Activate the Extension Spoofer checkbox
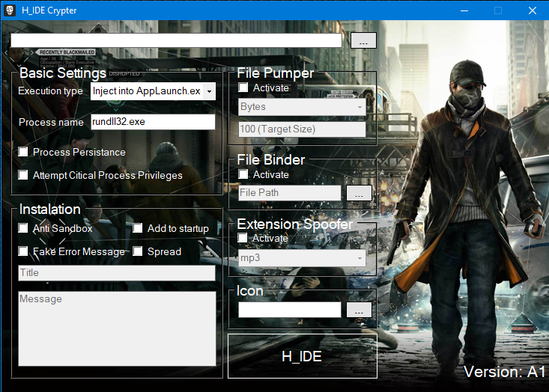Viewport: 549px width, 392px height. (x=242, y=238)
